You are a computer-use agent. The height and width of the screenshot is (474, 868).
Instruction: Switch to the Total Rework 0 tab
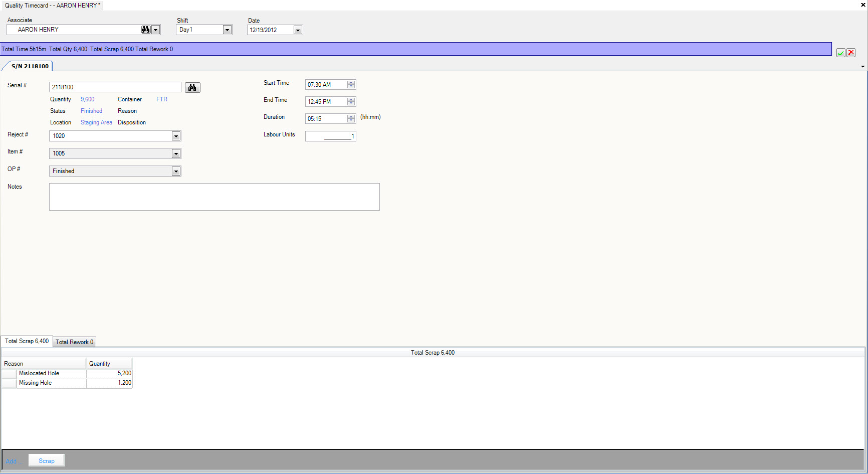click(x=74, y=342)
